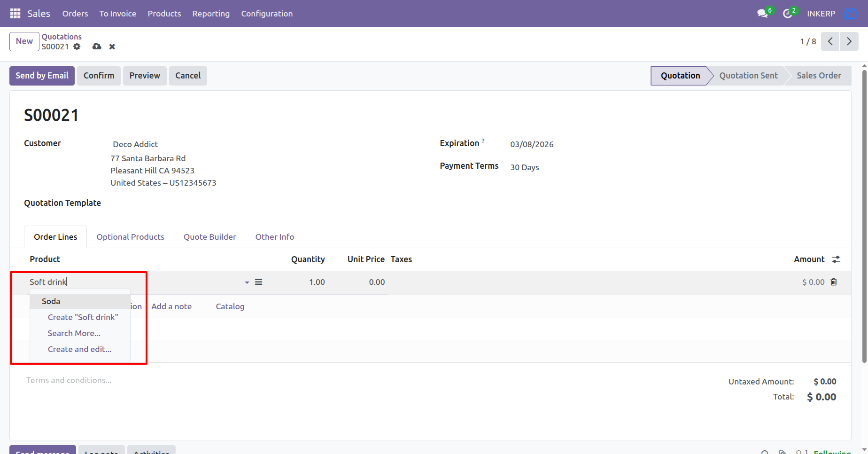Click the Add a note link

click(171, 306)
